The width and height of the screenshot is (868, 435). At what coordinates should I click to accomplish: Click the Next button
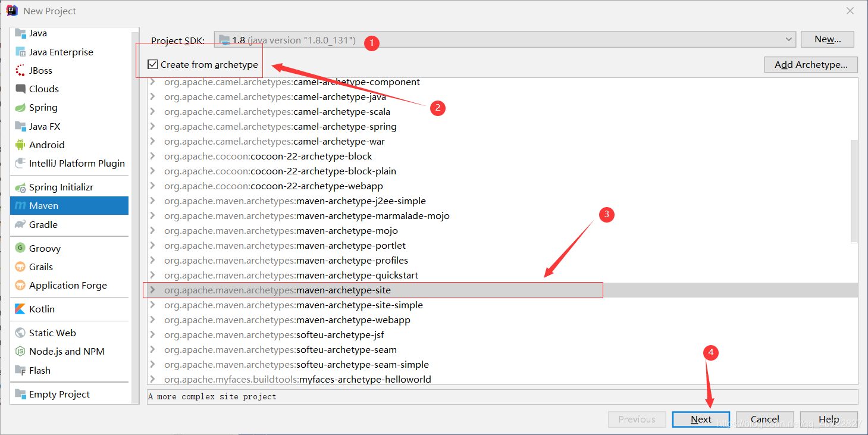click(x=701, y=419)
